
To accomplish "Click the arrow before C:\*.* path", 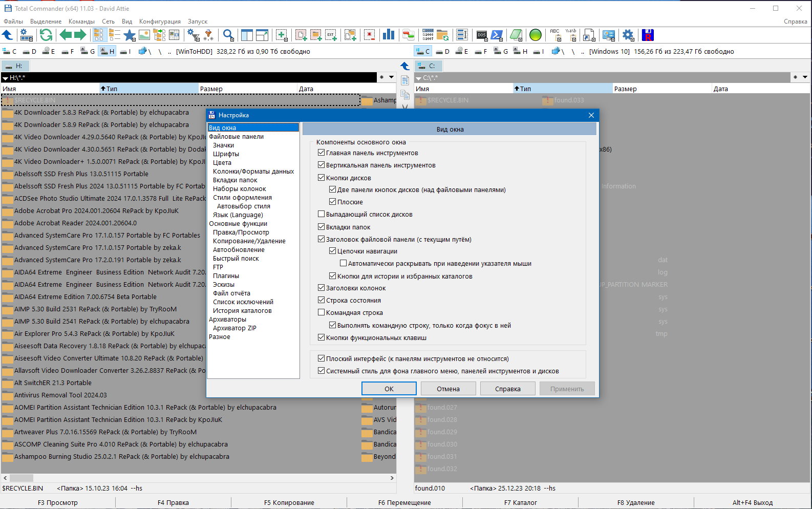I will (418, 78).
